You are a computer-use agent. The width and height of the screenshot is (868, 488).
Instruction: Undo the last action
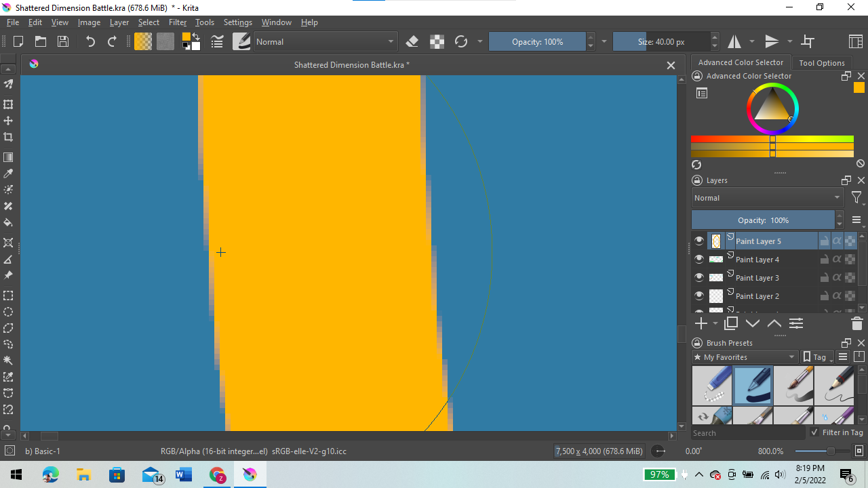(90, 41)
